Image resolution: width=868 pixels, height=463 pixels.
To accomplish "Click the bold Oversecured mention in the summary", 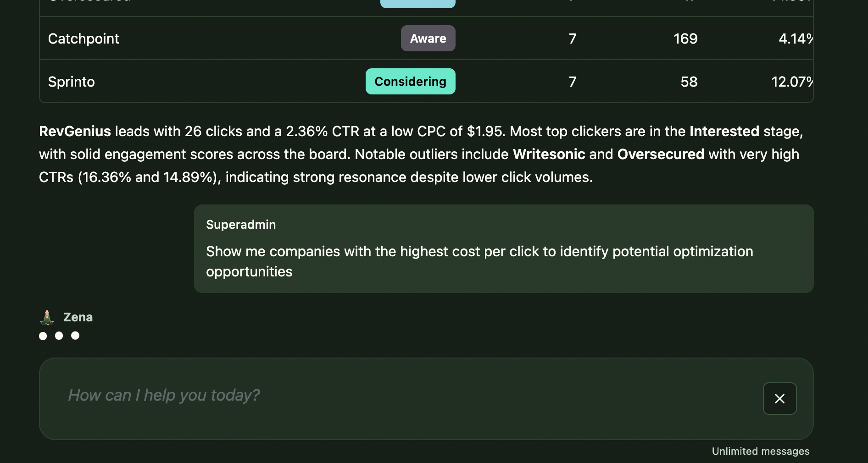I will point(660,154).
